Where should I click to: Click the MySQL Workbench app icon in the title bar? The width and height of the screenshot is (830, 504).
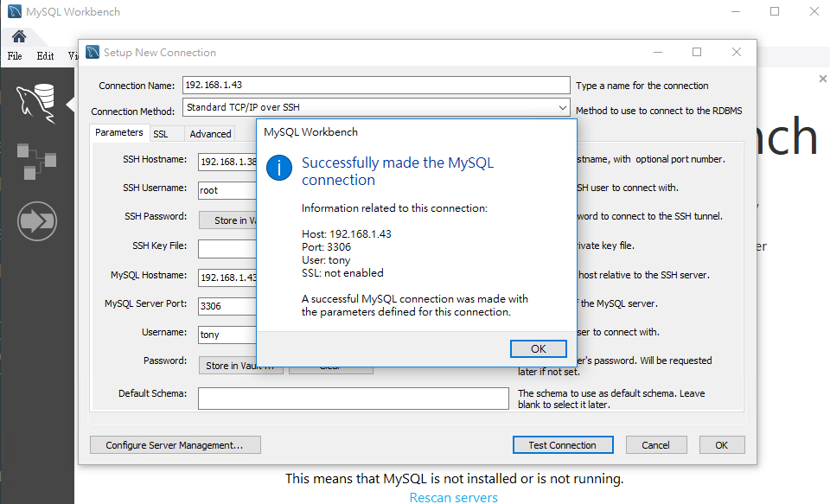click(15, 11)
